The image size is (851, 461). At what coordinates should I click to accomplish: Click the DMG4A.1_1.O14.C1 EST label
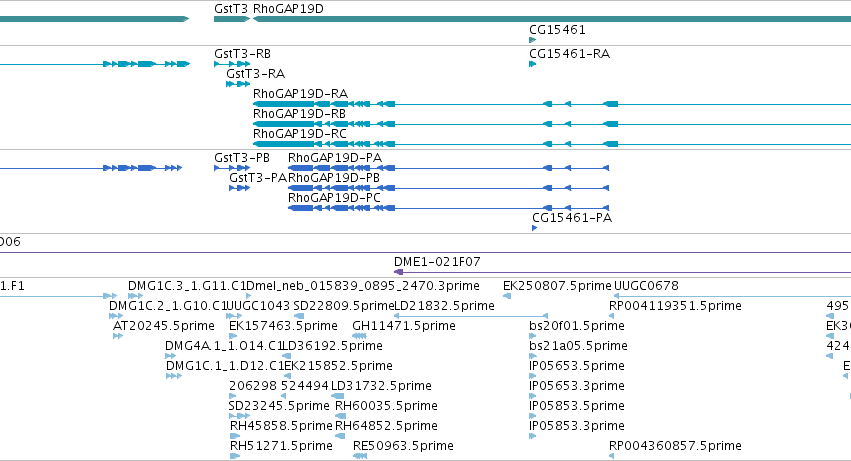coord(224,346)
